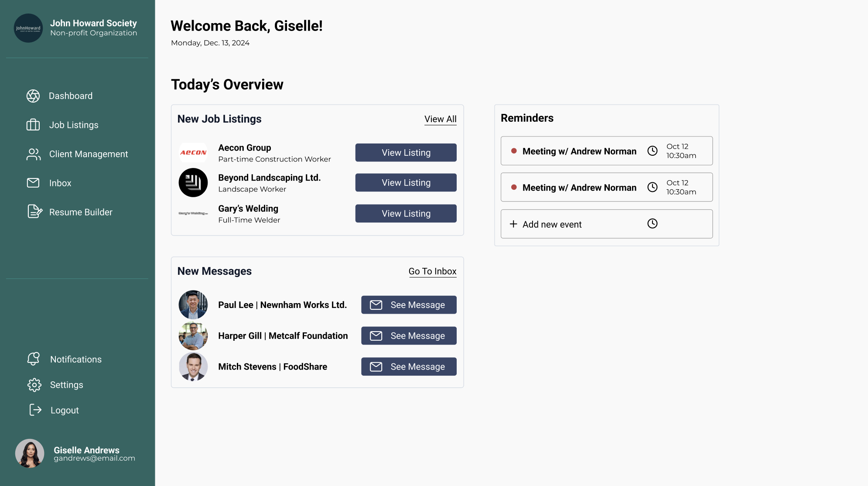Click View Listing for Aecon Group

pos(406,153)
